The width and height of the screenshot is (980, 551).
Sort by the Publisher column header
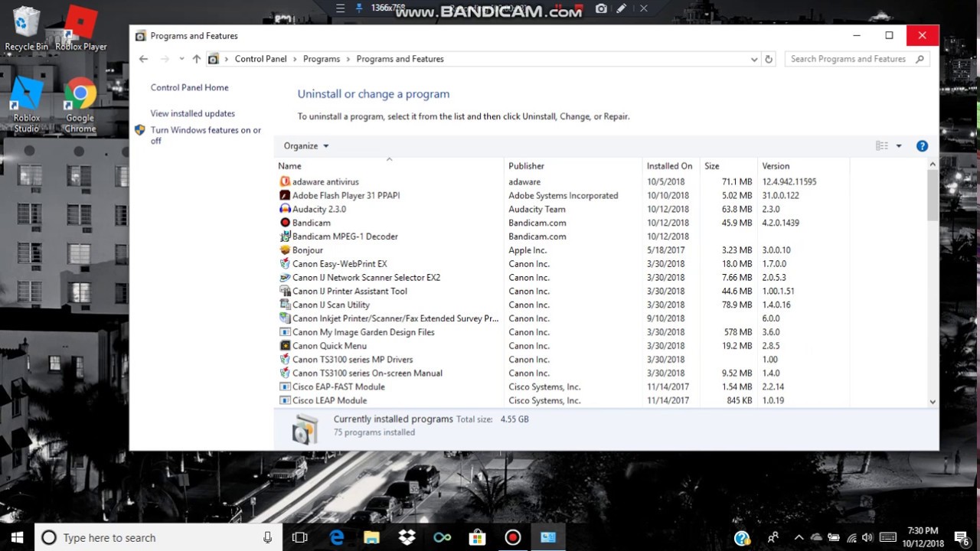coord(573,166)
